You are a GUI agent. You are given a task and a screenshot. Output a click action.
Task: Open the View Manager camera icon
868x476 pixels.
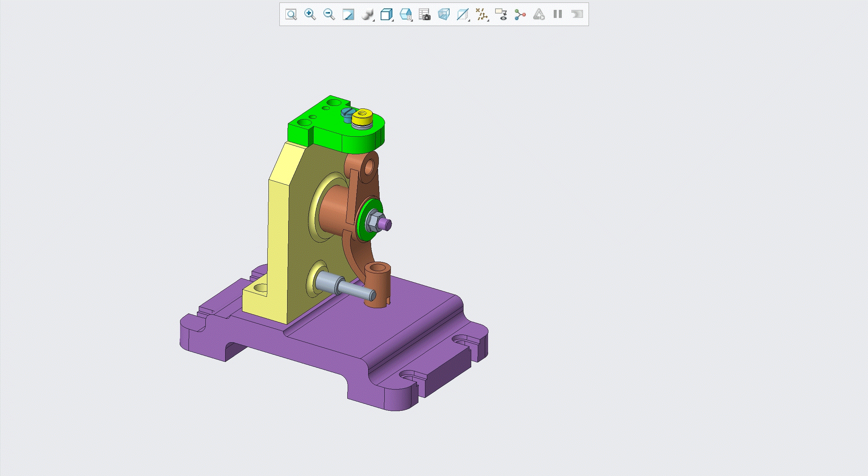(x=424, y=15)
